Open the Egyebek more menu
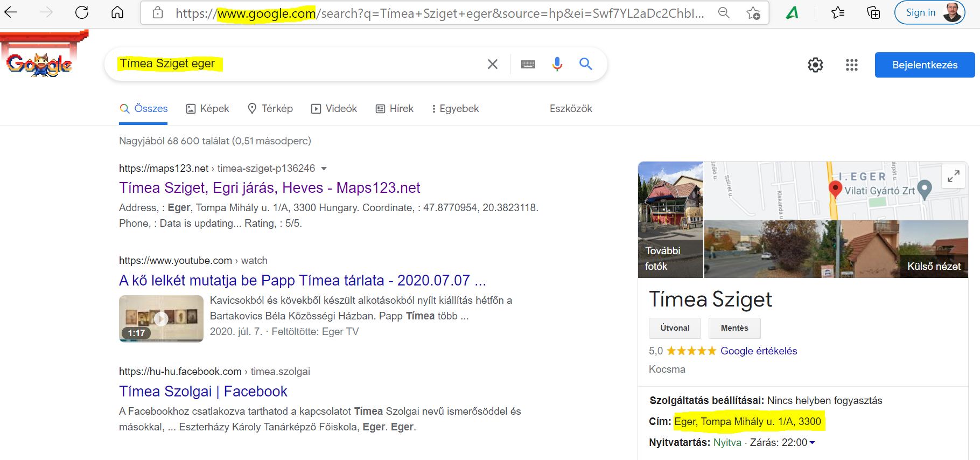 coord(455,109)
